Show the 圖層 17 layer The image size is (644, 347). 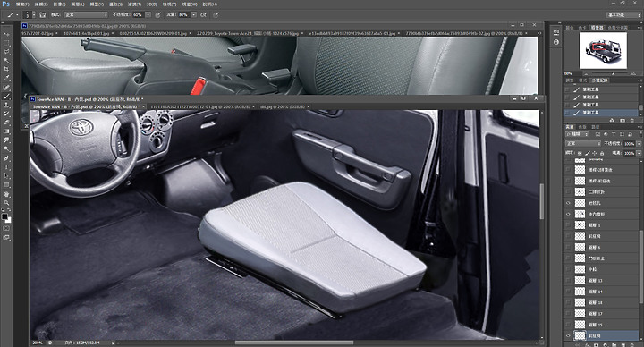point(568,314)
